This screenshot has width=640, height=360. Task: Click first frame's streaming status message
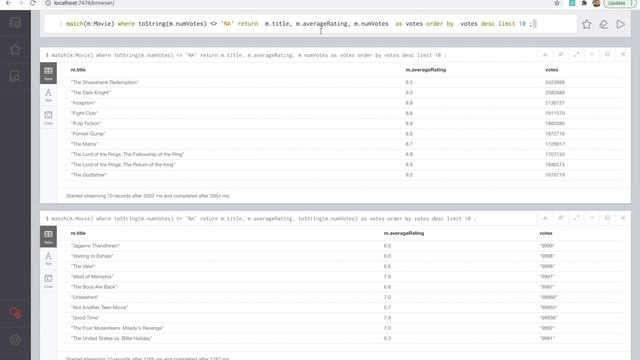(148, 196)
